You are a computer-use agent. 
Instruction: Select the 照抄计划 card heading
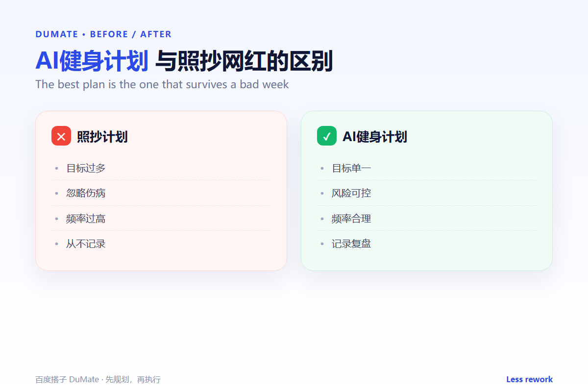[x=102, y=137]
